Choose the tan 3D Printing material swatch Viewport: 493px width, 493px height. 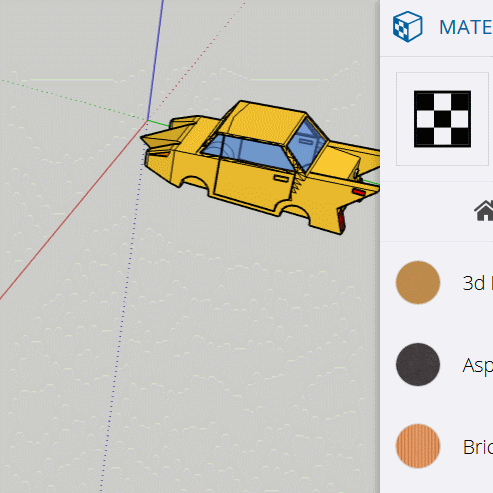coord(418,282)
